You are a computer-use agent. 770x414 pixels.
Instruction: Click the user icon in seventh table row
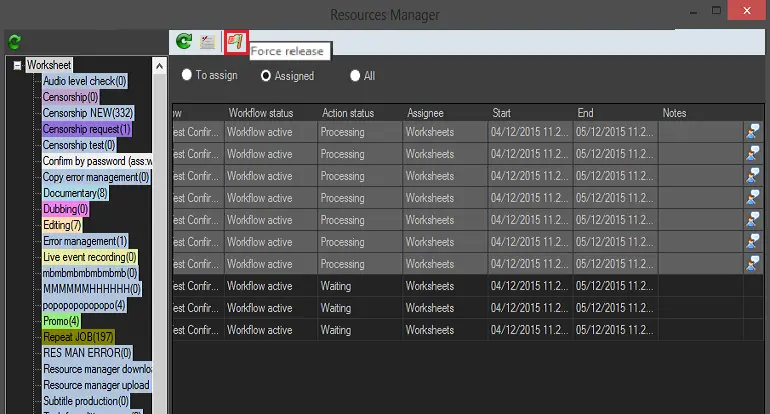click(752, 264)
